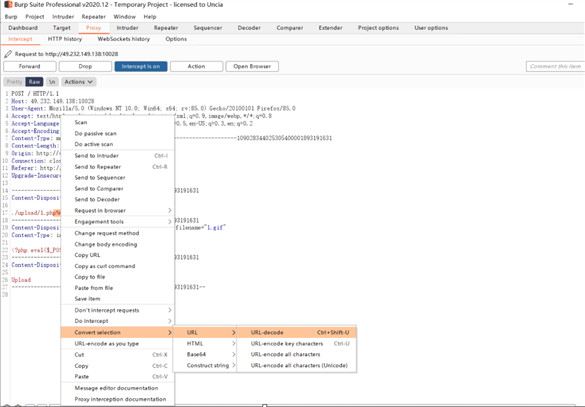Forward the intercepted request
The height and width of the screenshot is (407, 585).
click(x=30, y=66)
